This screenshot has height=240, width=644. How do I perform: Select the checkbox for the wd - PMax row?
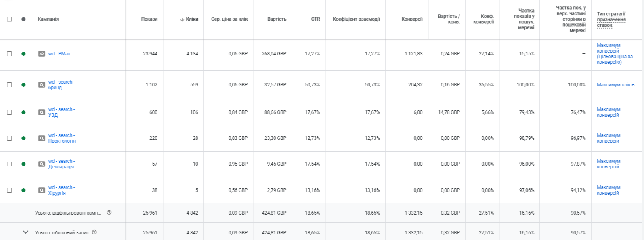pyautogui.click(x=9, y=54)
